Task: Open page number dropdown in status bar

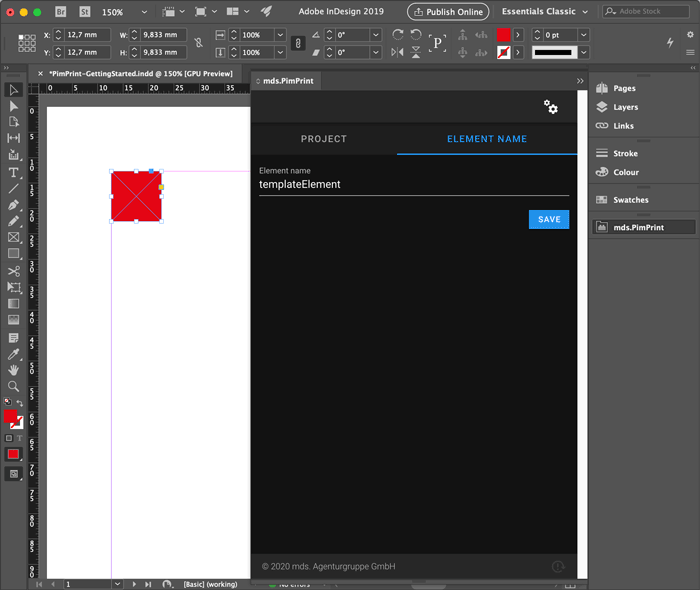Action: pyautogui.click(x=117, y=584)
